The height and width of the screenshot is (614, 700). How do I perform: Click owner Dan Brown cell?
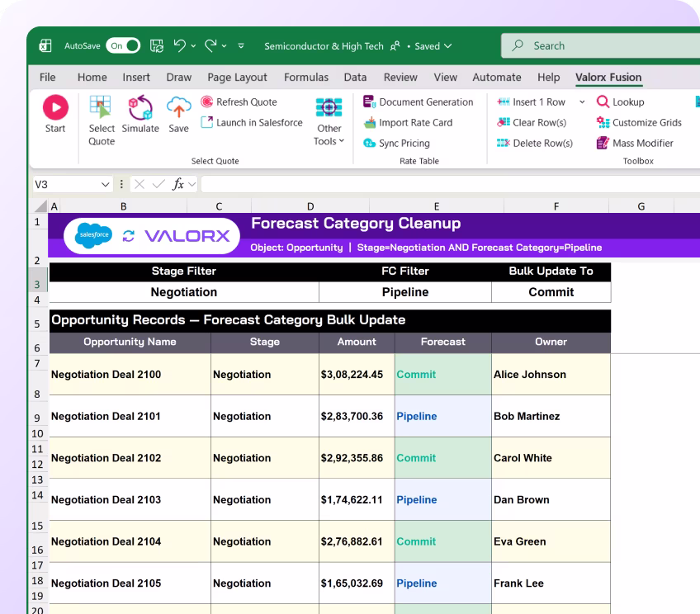pos(551,500)
